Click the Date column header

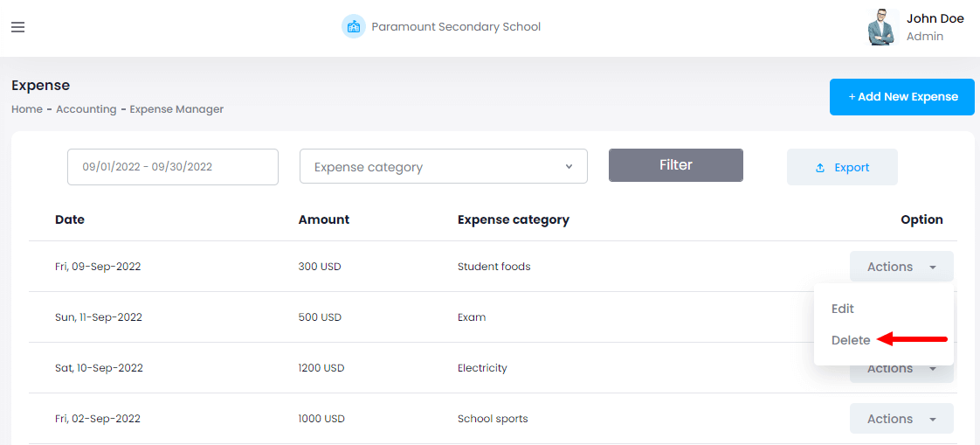coord(70,219)
